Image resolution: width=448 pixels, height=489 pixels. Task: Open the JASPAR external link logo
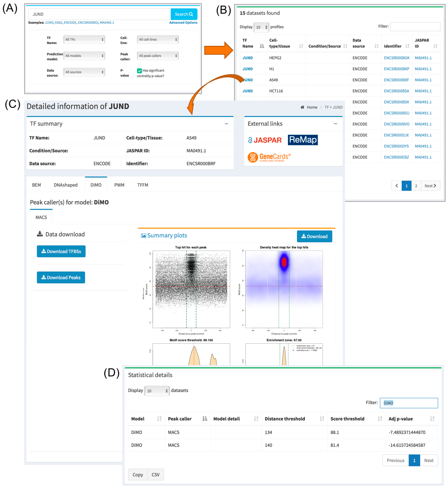[265, 140]
